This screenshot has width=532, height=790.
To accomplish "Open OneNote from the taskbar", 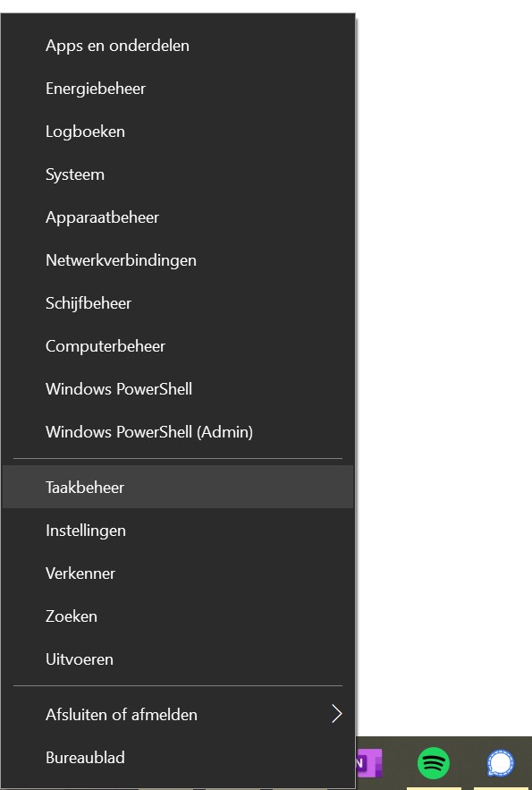I will [369, 763].
